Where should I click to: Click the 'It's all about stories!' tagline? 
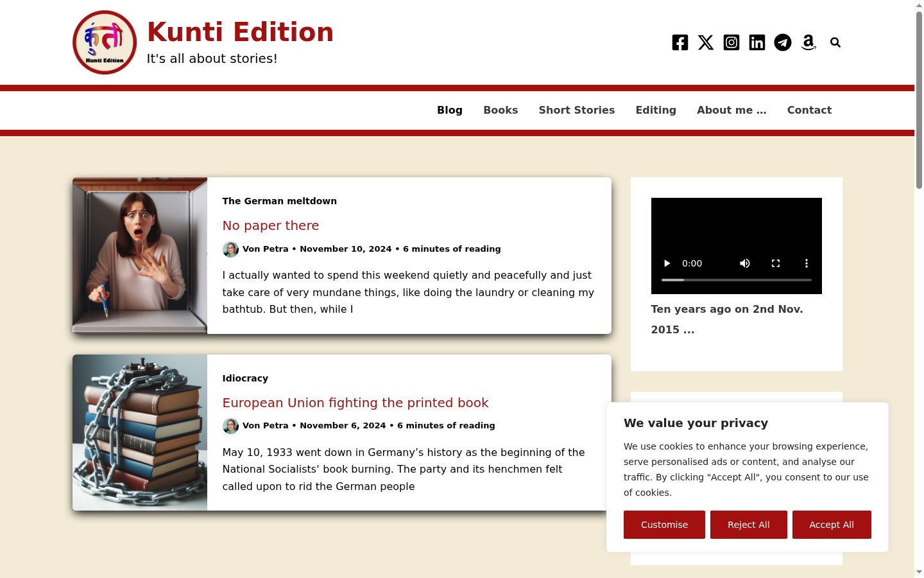pos(212,58)
